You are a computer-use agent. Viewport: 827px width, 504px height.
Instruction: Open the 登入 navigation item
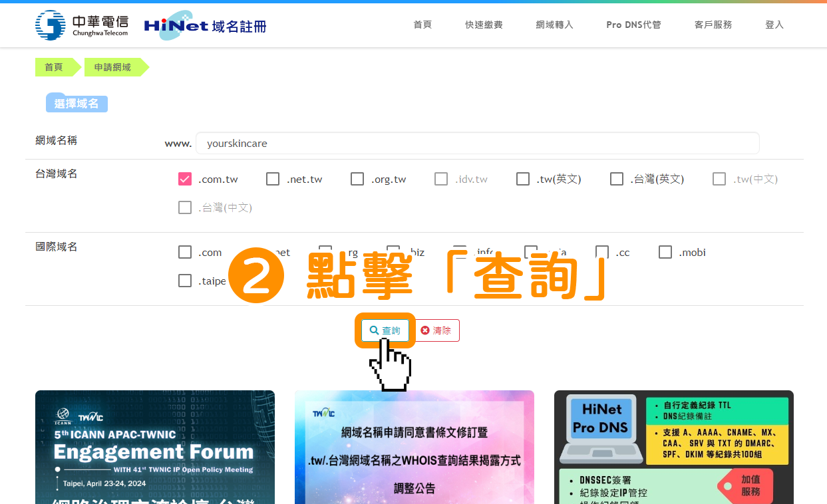pyautogui.click(x=774, y=25)
